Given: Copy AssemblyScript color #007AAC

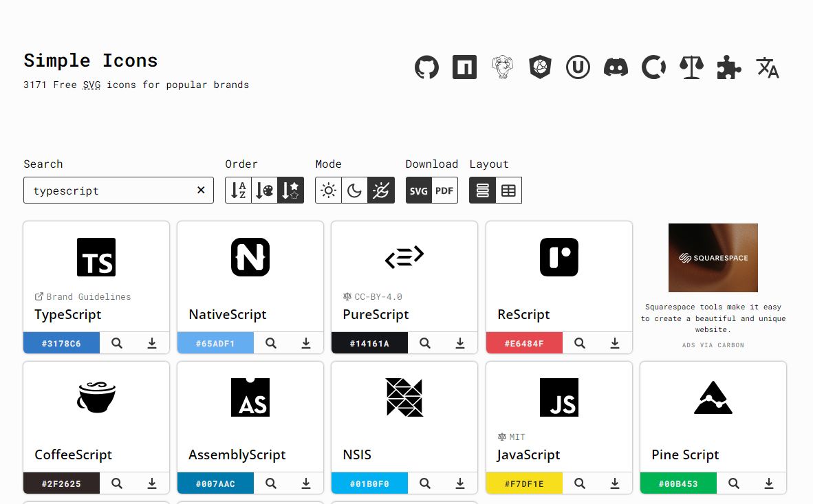Looking at the screenshot, I should (x=215, y=484).
